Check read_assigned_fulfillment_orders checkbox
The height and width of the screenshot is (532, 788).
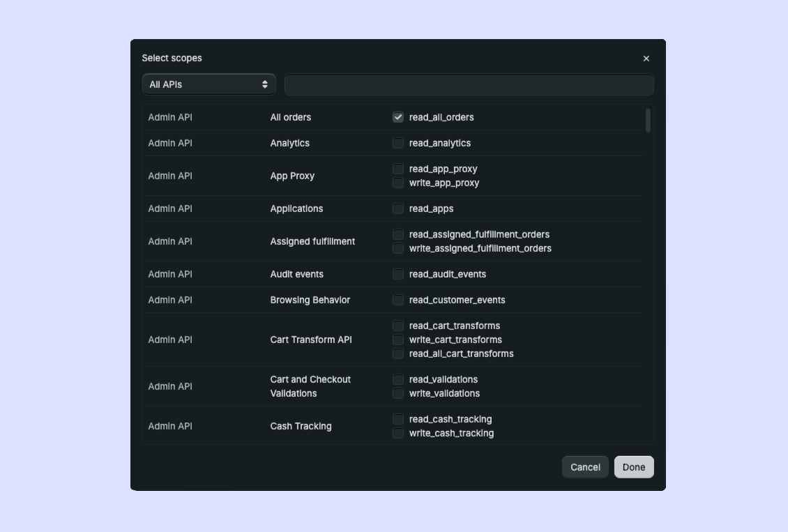tap(398, 234)
